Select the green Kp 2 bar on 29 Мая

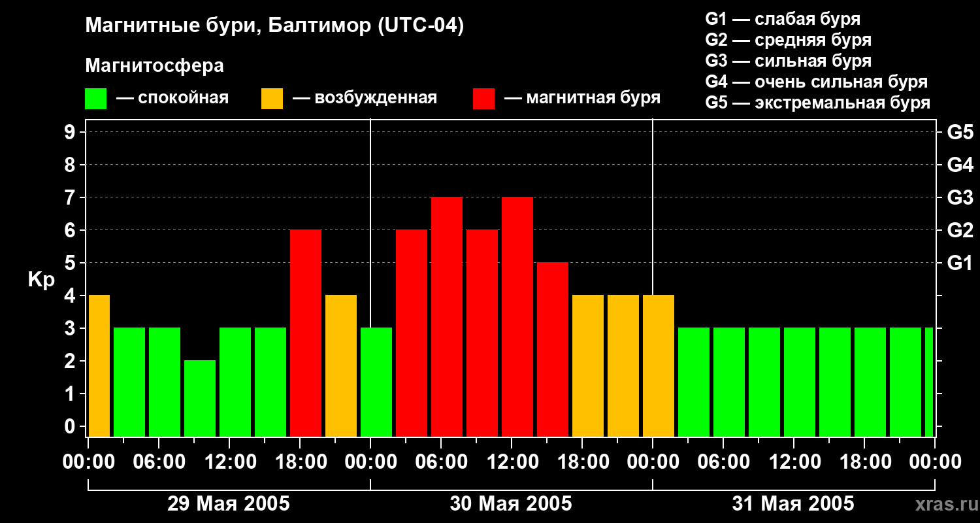pyautogui.click(x=200, y=399)
